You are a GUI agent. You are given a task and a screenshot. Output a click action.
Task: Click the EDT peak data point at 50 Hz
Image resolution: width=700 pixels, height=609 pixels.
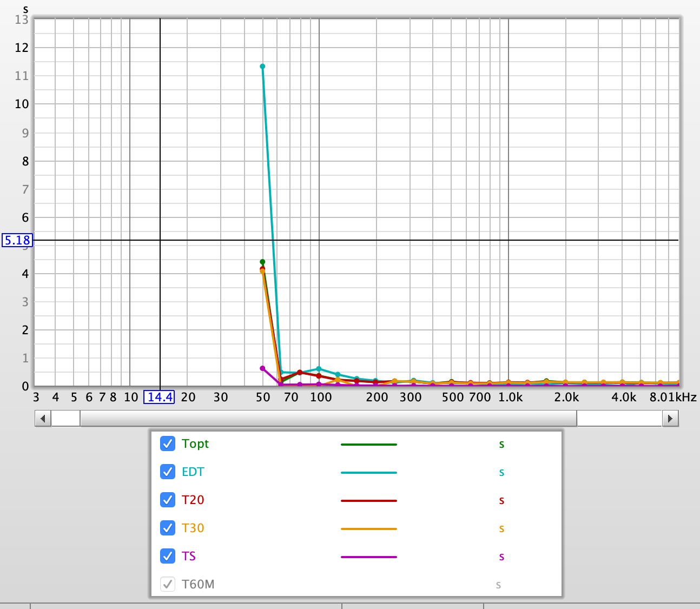tap(262, 67)
